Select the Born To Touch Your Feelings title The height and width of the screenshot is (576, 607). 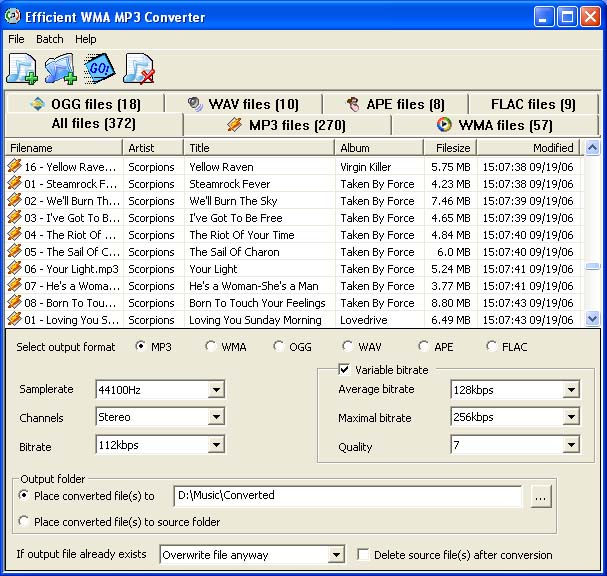click(x=257, y=303)
